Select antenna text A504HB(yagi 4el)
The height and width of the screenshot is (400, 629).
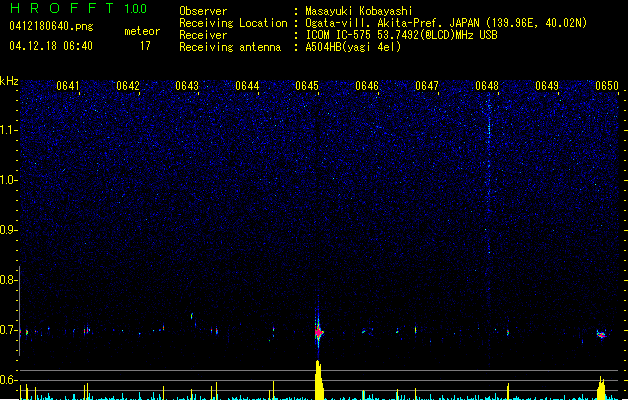point(353,47)
